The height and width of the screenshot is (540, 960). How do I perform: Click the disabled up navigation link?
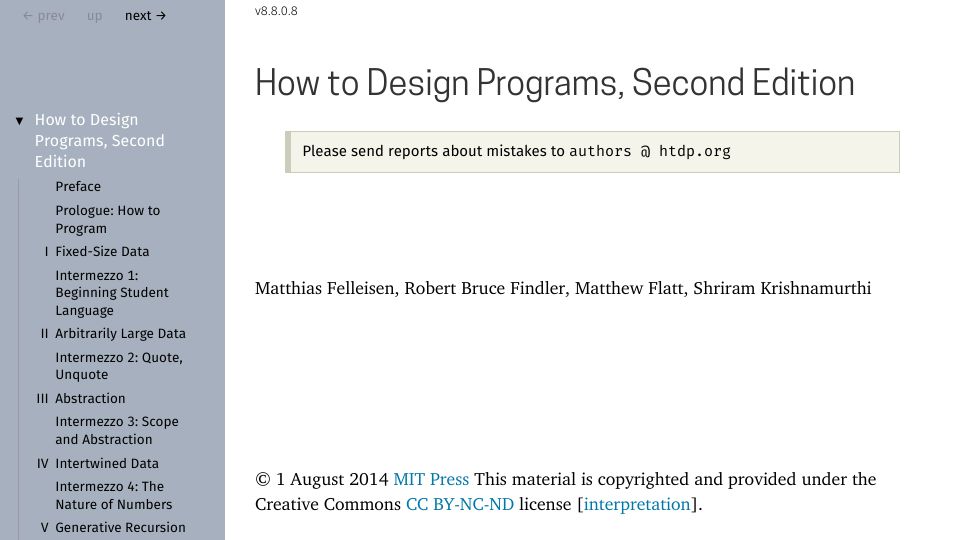94,16
